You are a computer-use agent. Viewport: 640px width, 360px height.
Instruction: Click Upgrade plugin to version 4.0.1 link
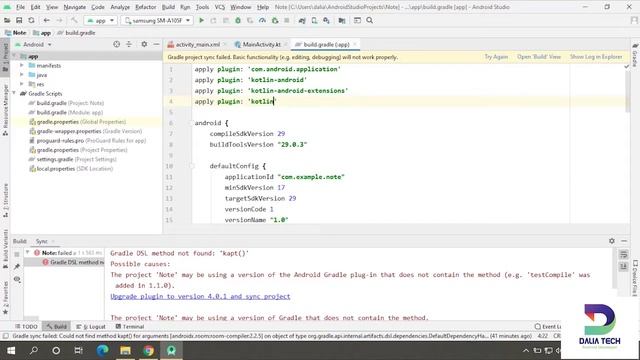[x=200, y=296]
